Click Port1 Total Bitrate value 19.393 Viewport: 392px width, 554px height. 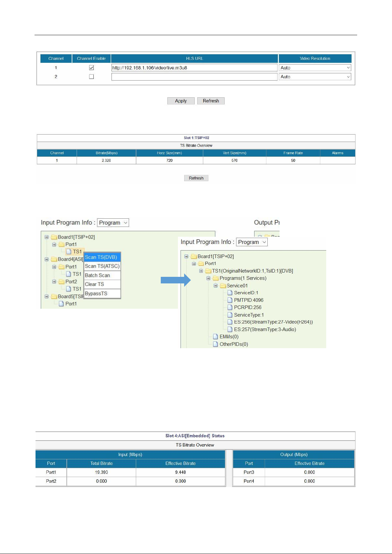coord(101,472)
